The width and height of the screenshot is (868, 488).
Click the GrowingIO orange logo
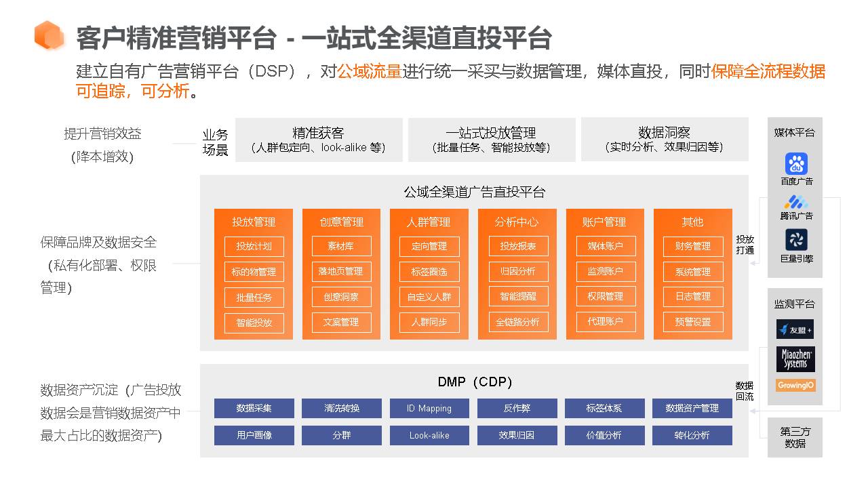[795, 385]
